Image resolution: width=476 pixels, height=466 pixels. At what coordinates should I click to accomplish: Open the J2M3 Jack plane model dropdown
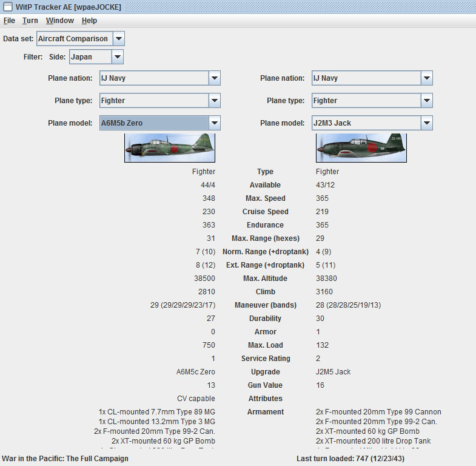[426, 123]
